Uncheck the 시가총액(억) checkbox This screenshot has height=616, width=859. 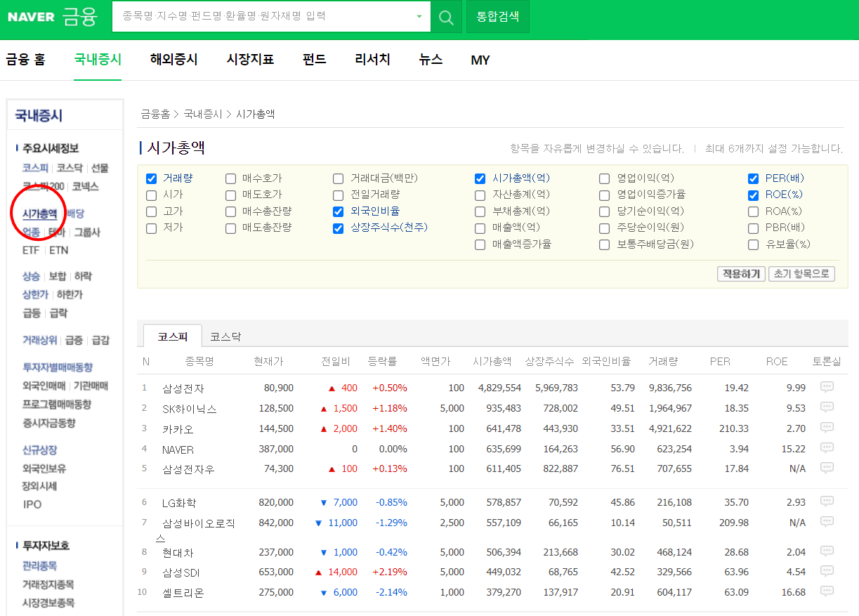[x=480, y=178]
